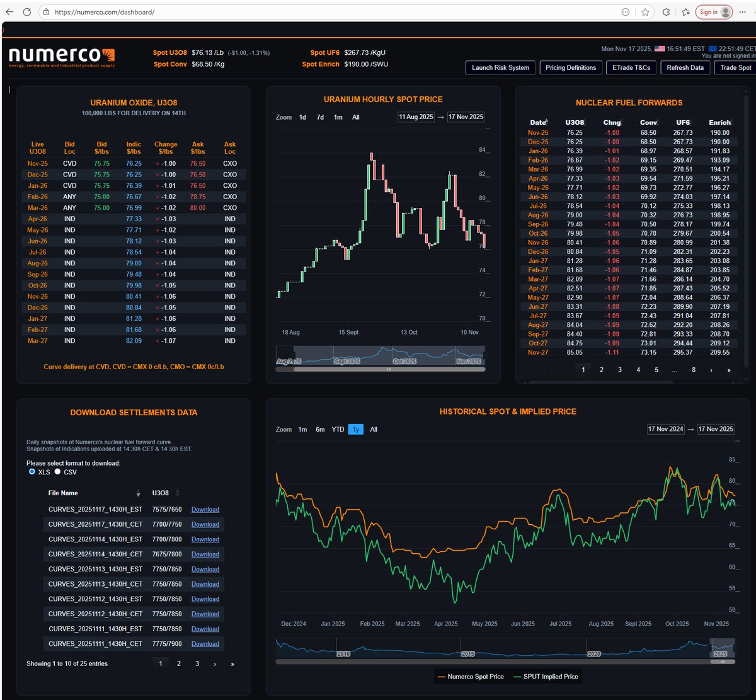Sort Nuclear Fuel Forwards by Date column
The image size is (756, 700).
(539, 122)
